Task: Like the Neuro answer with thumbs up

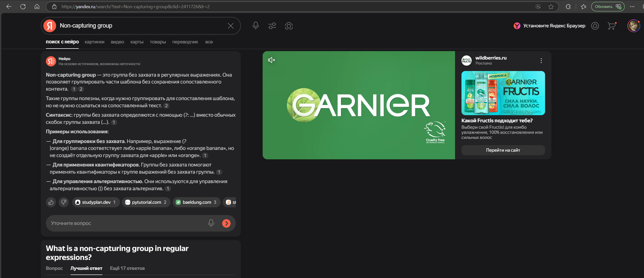Action: click(51, 202)
